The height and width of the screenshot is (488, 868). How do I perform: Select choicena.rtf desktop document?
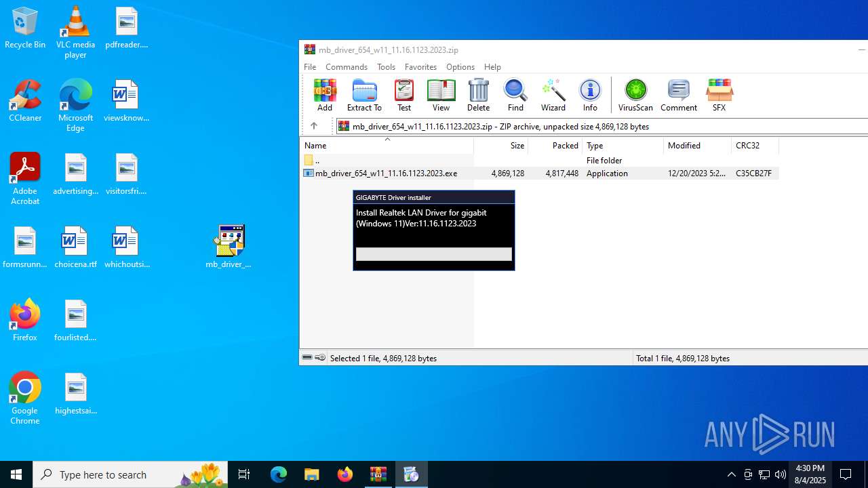click(x=75, y=248)
